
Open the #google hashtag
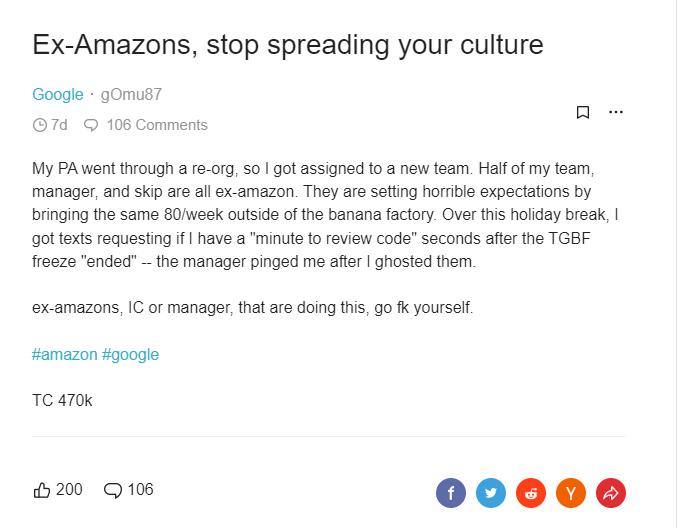pyautogui.click(x=130, y=354)
